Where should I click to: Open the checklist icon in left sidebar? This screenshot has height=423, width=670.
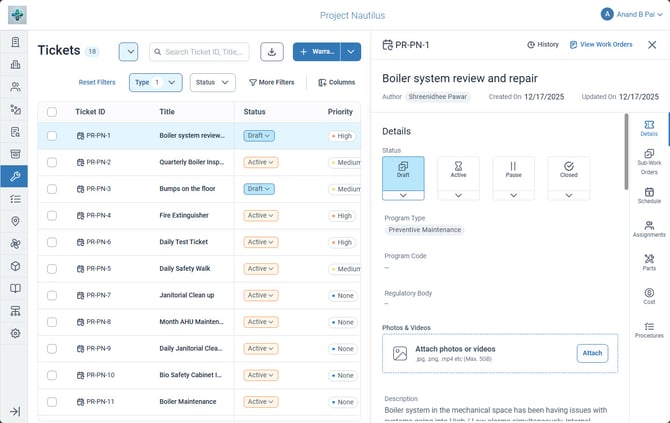pos(15,199)
